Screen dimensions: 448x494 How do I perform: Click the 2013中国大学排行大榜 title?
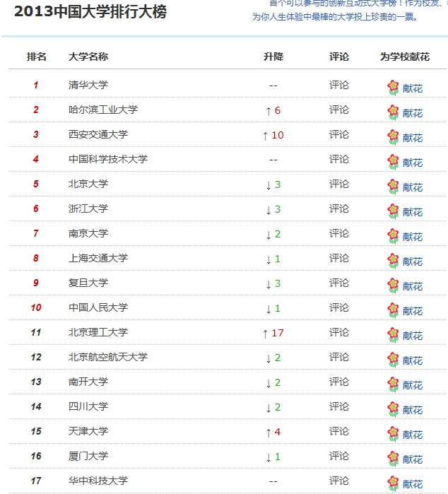(x=90, y=11)
